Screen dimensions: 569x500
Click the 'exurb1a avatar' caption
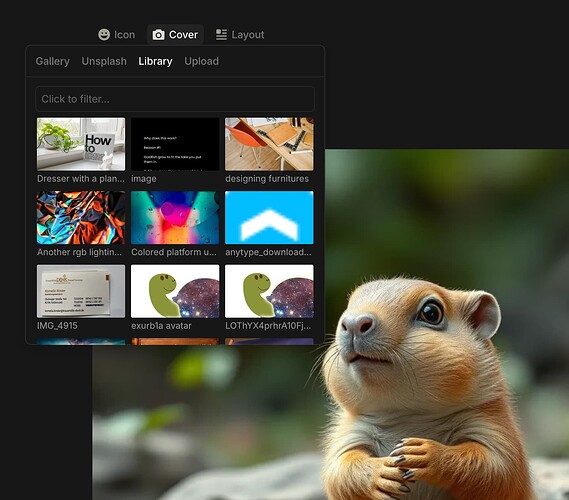(161, 325)
